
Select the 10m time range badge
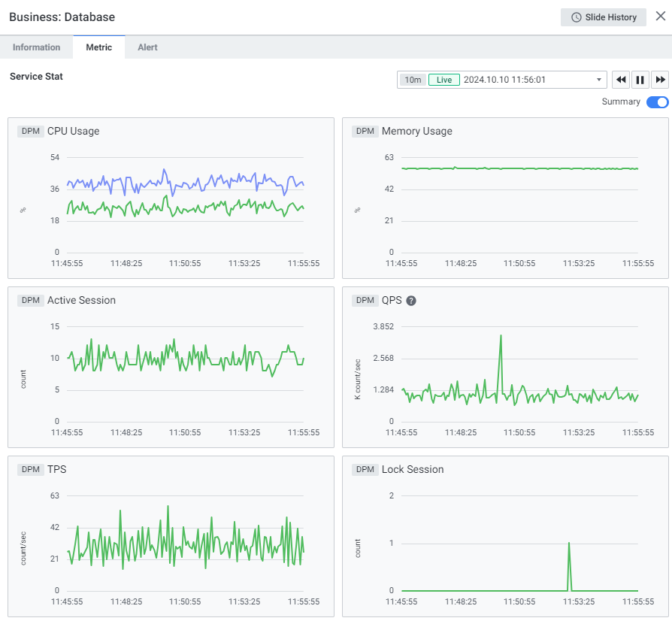[413, 80]
